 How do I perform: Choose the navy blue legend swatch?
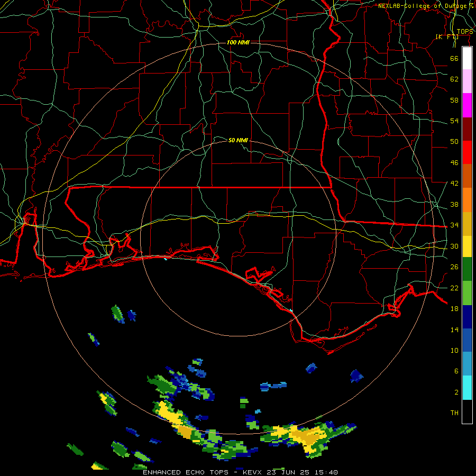point(467,317)
